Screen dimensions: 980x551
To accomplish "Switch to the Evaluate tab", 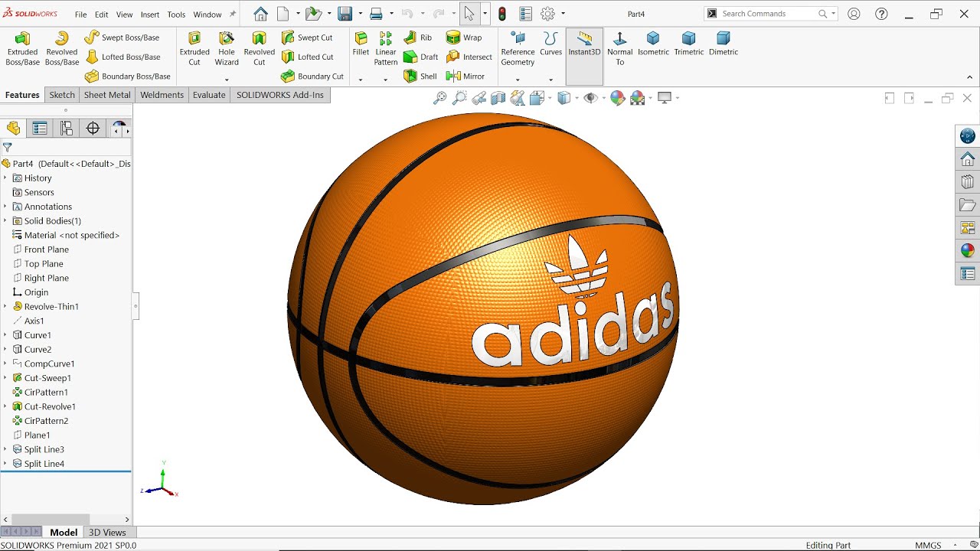I will 209,95.
